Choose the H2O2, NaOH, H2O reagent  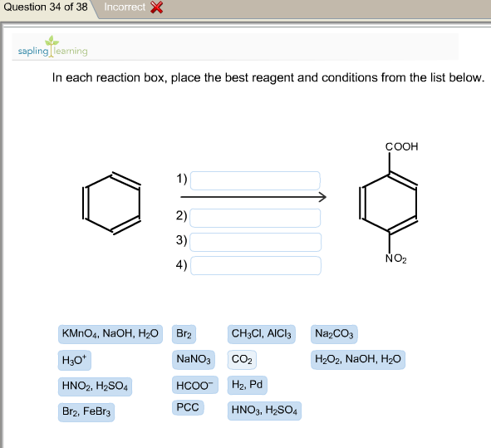pos(358,359)
